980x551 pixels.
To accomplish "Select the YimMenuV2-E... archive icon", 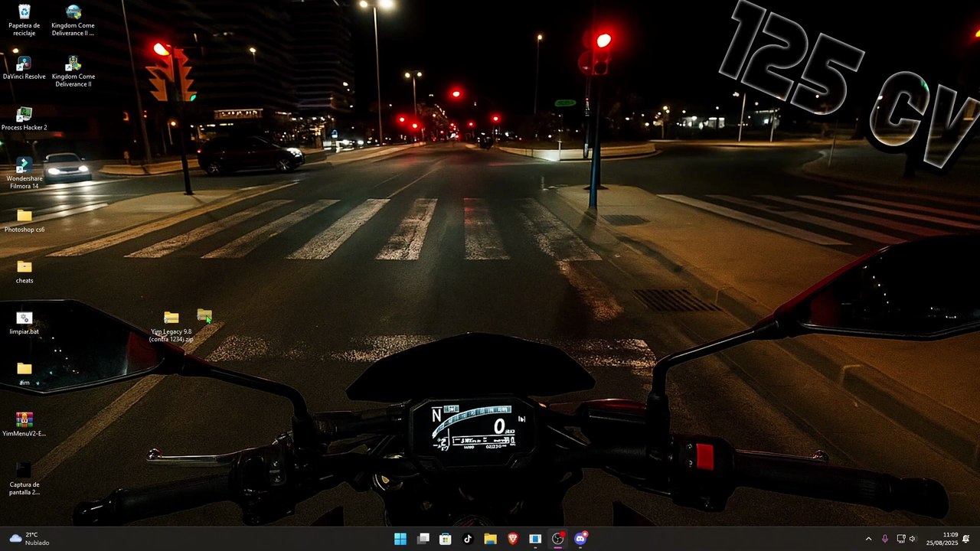I will coord(24,425).
